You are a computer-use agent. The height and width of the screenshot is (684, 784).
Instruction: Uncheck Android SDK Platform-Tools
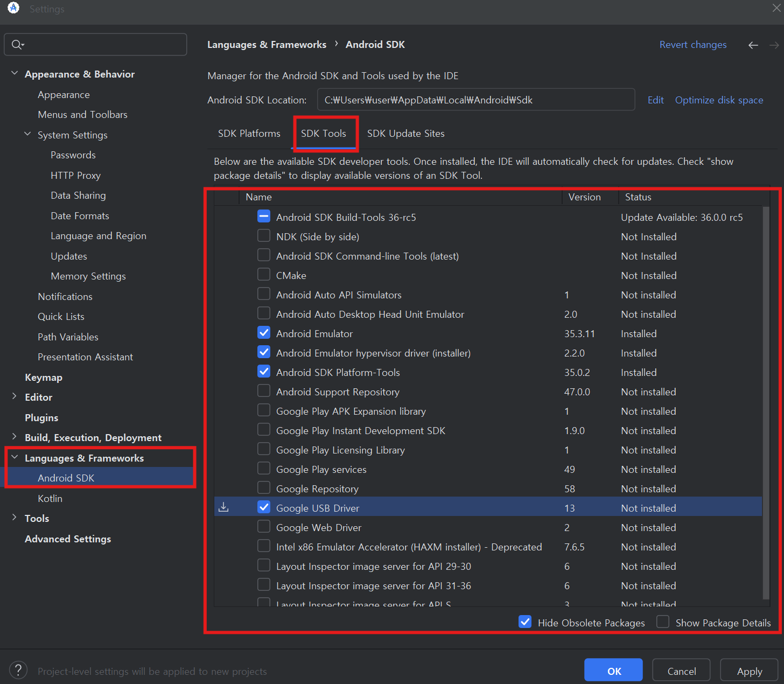[264, 372]
